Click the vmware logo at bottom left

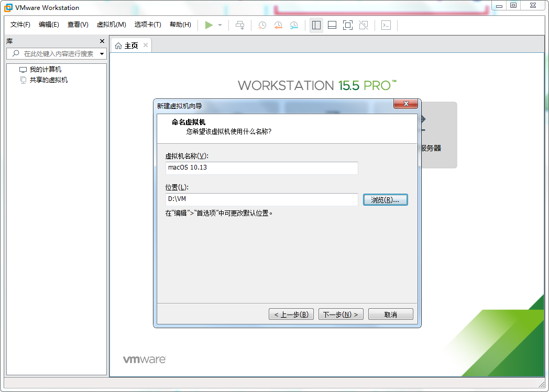tap(144, 360)
